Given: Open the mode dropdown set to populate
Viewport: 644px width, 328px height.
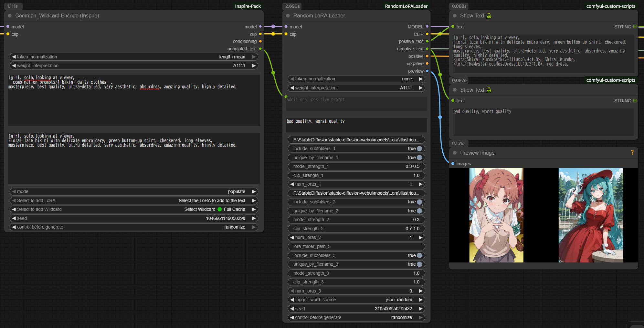Looking at the screenshot, I should pyautogui.click(x=134, y=191).
